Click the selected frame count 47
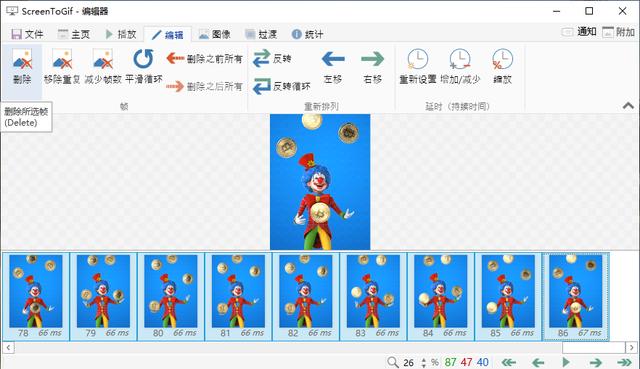The height and width of the screenshot is (369, 640). [466, 362]
